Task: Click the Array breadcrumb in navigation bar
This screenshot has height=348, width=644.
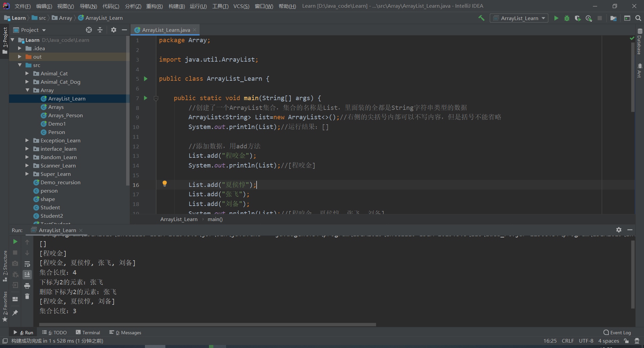Action: [62, 18]
